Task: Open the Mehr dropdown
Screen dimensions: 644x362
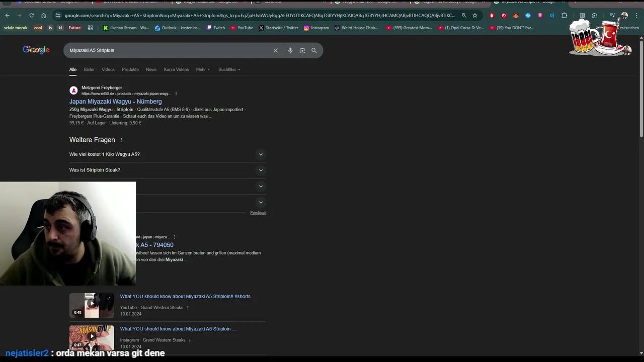Action: (x=203, y=69)
